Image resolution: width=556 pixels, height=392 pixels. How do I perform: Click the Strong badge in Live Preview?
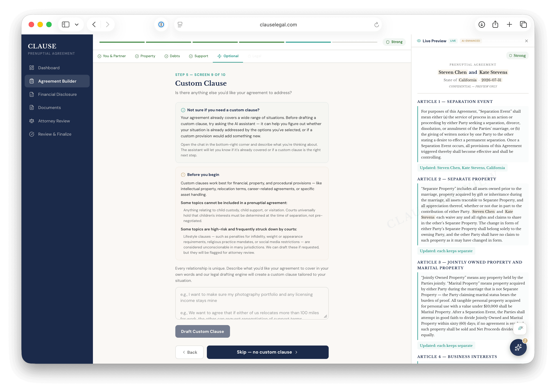[x=518, y=55]
